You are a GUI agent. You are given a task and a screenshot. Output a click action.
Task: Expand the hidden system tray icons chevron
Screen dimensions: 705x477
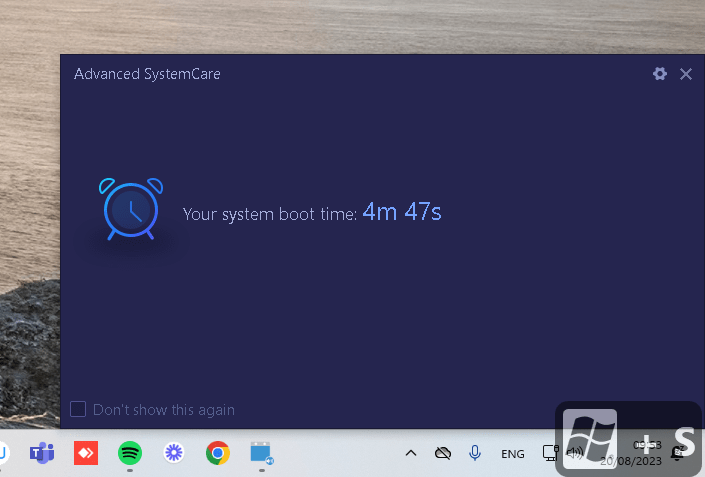click(x=411, y=453)
